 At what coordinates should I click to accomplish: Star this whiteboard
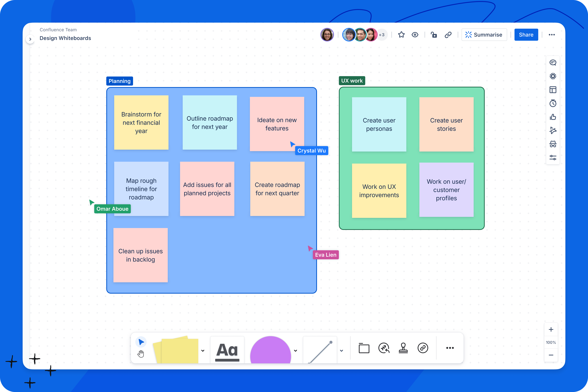pyautogui.click(x=401, y=35)
